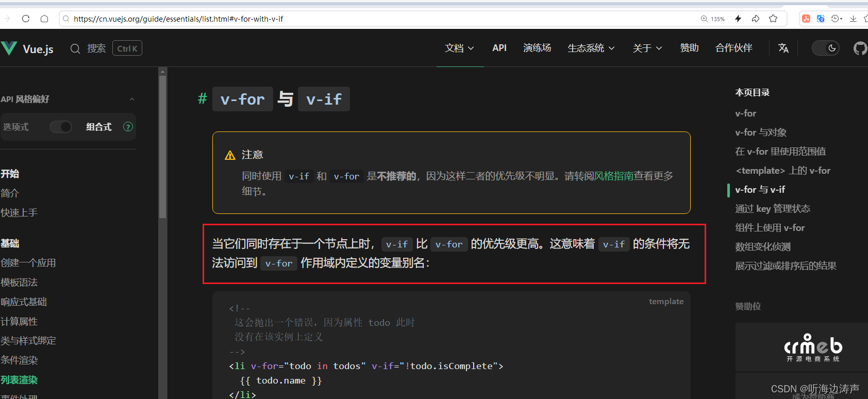Jump to '通过 key 管理状态' in outline
This screenshot has height=399, width=868.
773,209
